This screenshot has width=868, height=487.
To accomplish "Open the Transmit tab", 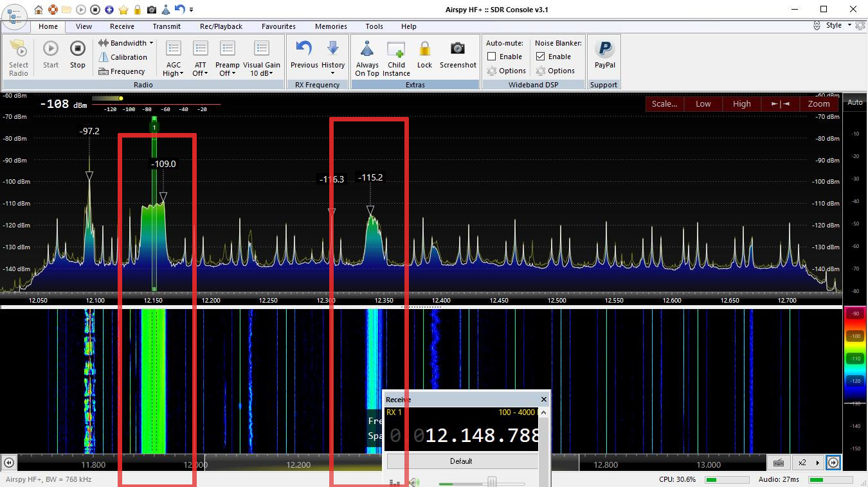I will tap(167, 26).
